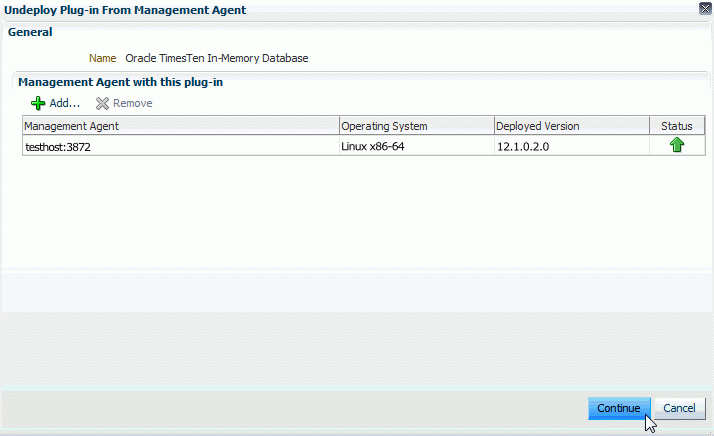Click the Remove X icon
The image size is (714, 436).
(102, 103)
